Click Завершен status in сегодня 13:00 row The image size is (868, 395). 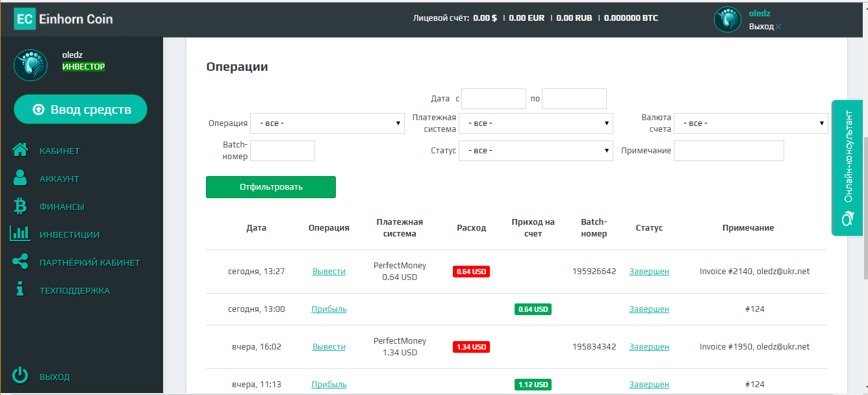click(649, 309)
